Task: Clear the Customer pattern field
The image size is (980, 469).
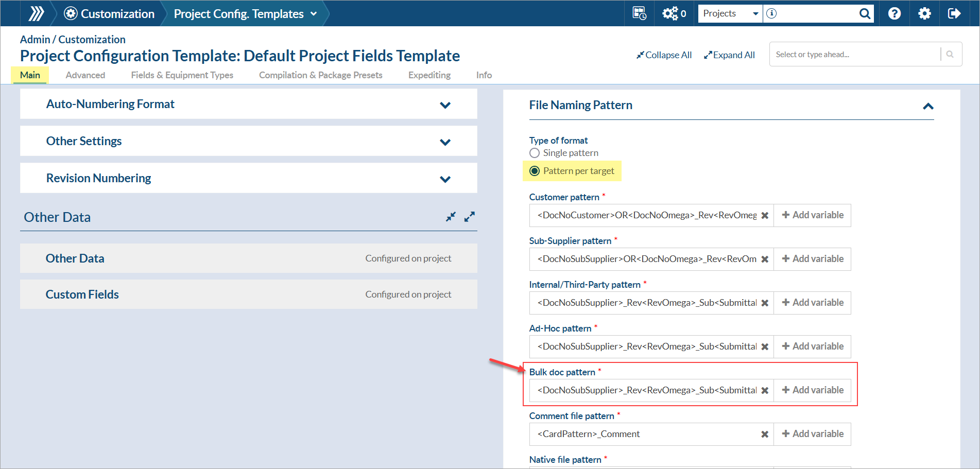Action: click(x=765, y=215)
